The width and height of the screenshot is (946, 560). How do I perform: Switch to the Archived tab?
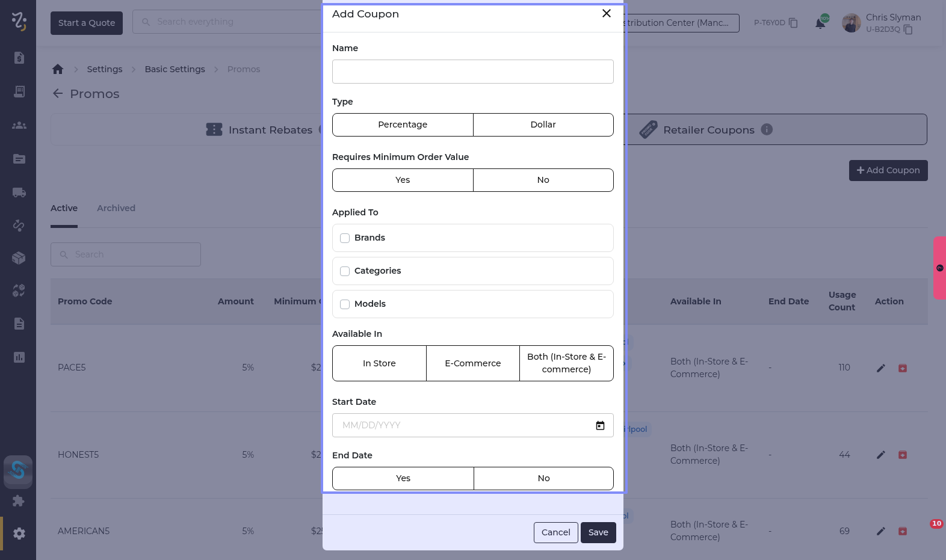click(116, 208)
